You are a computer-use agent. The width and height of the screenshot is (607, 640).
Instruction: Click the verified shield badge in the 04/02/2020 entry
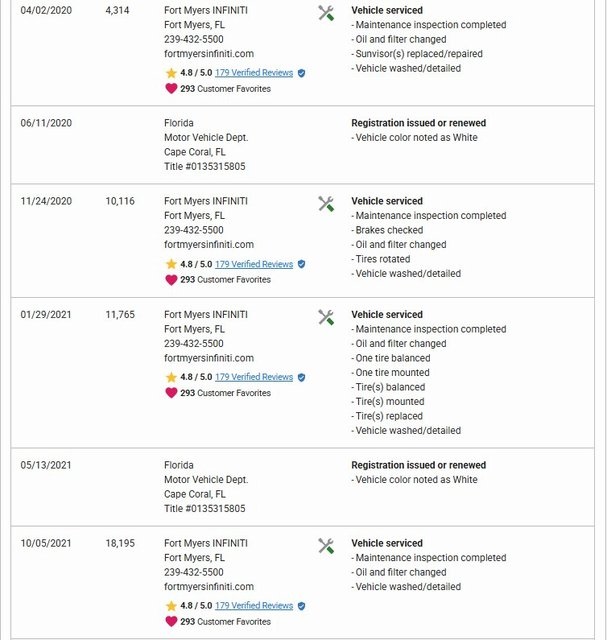point(301,73)
